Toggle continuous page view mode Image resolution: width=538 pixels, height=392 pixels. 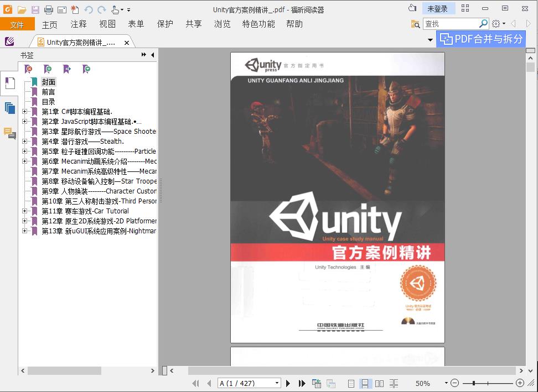click(365, 384)
